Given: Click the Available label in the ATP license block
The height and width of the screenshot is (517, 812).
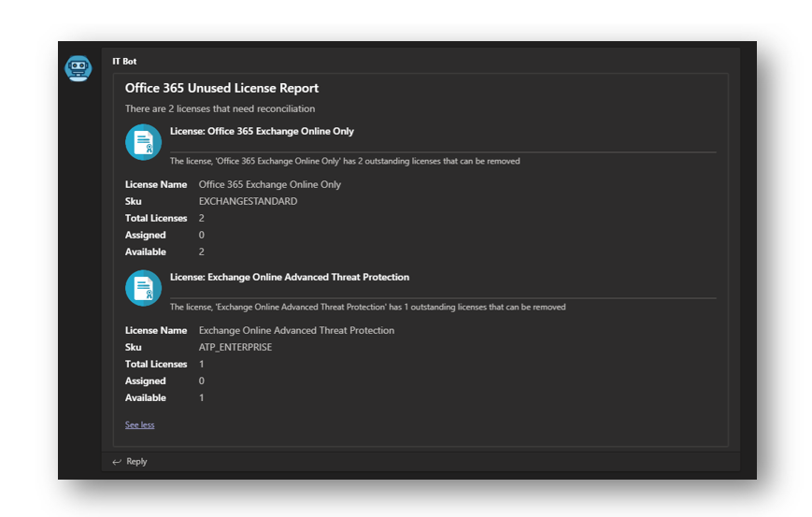Looking at the screenshot, I should 146,398.
